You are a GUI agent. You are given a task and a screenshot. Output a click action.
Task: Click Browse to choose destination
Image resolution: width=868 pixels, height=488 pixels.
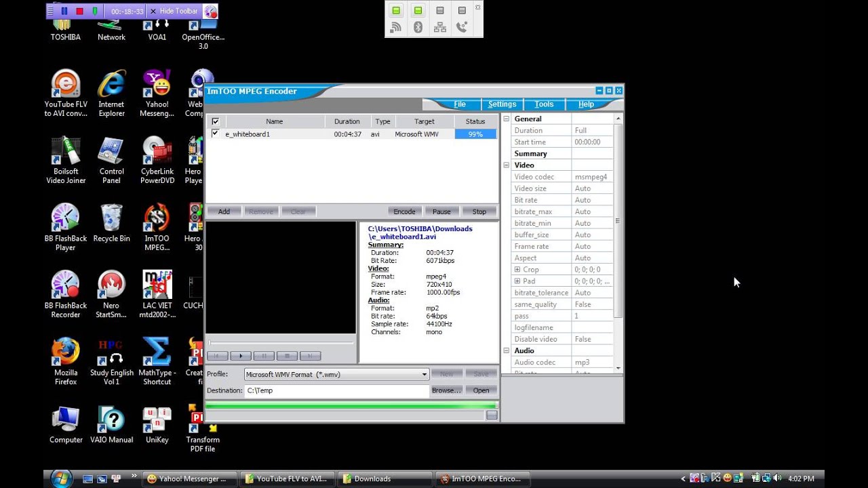tap(446, 390)
